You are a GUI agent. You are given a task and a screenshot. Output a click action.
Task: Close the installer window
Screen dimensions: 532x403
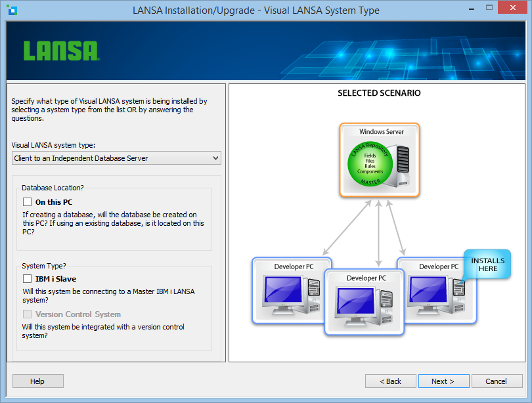pyautogui.click(x=512, y=7)
